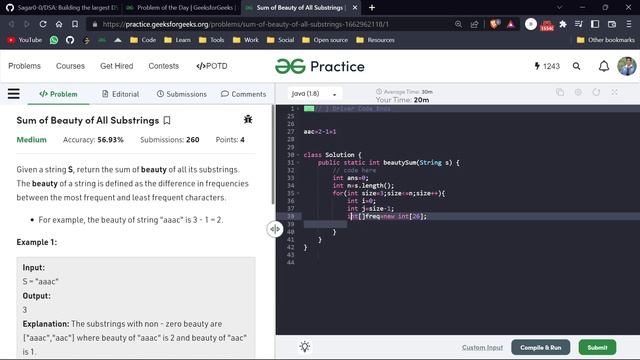Select the Problem tab
This screenshot has width=640, height=360.
pos(58,94)
